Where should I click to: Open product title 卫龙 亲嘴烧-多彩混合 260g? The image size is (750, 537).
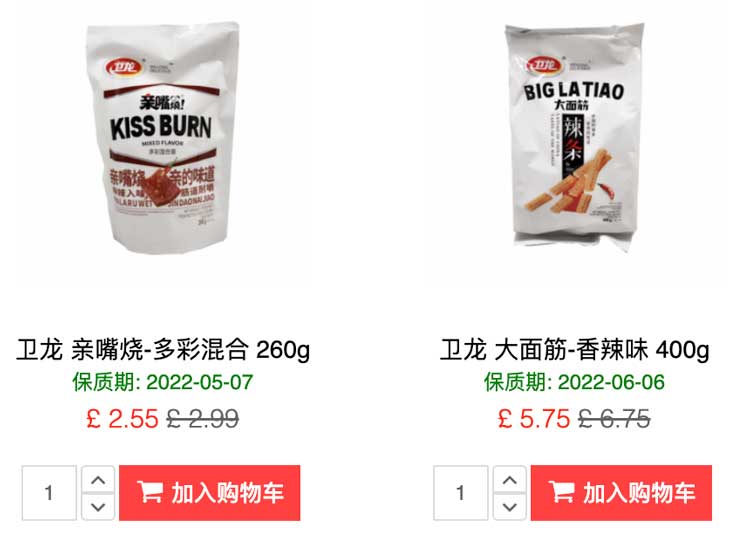[163, 350]
